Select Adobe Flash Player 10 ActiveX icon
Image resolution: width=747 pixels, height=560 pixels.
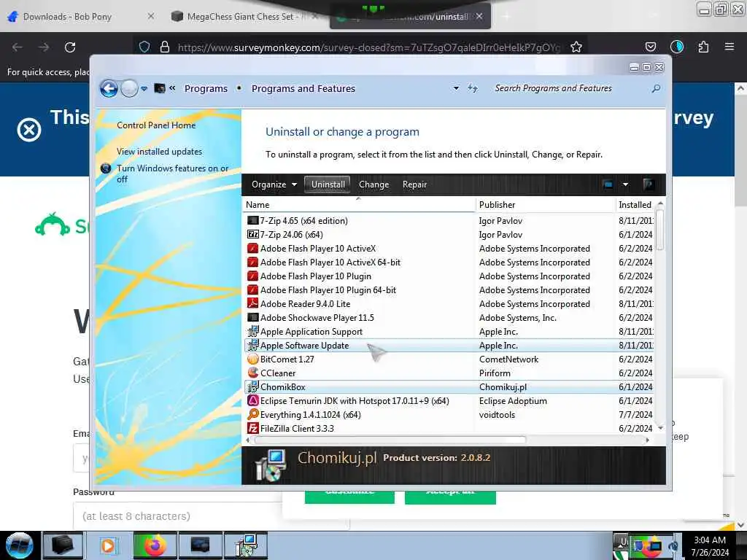click(x=252, y=249)
